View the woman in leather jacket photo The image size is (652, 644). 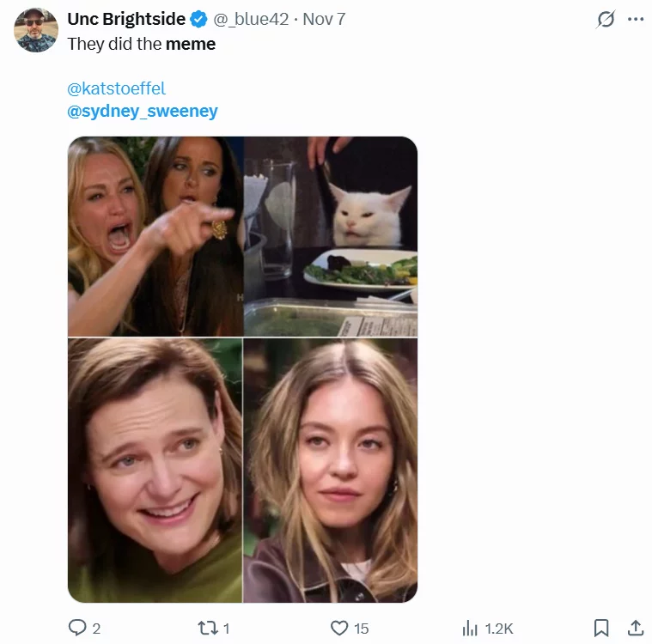coord(331,470)
